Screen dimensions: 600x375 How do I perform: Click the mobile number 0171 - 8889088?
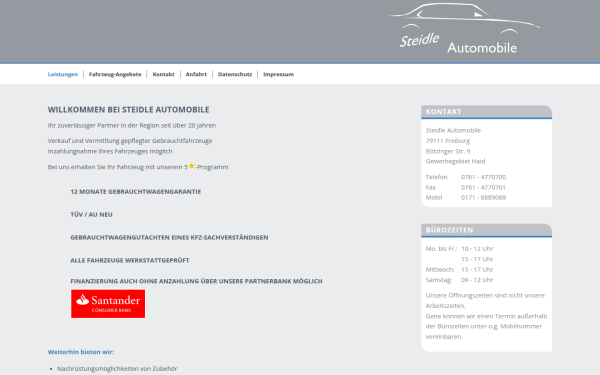point(483,197)
